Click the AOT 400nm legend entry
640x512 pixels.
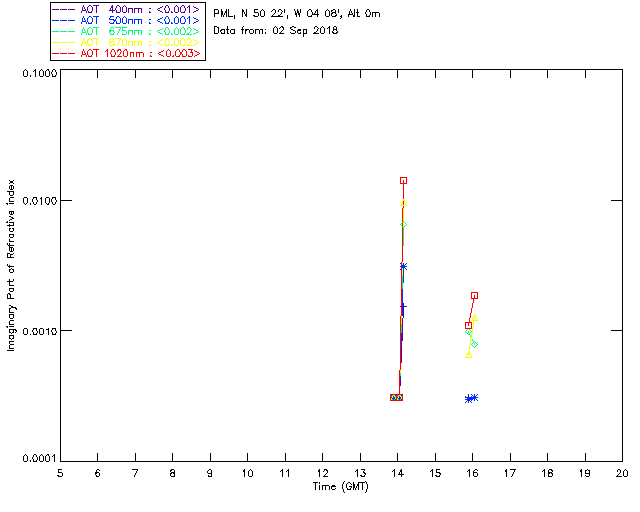(x=127, y=9)
